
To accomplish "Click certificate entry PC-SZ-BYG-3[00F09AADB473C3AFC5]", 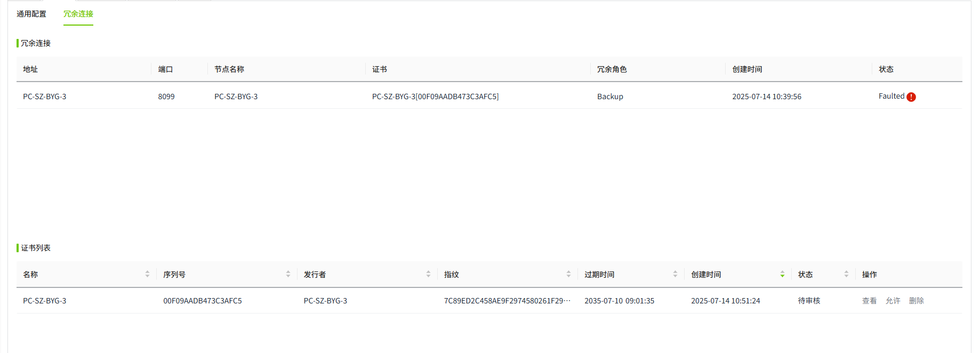I will 435,97.
